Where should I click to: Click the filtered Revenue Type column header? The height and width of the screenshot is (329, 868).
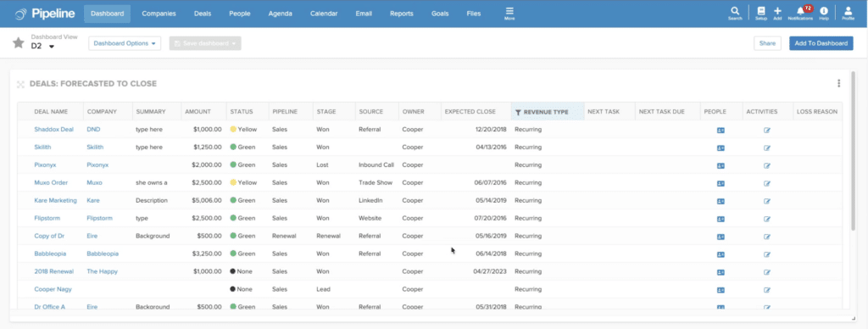pyautogui.click(x=548, y=111)
